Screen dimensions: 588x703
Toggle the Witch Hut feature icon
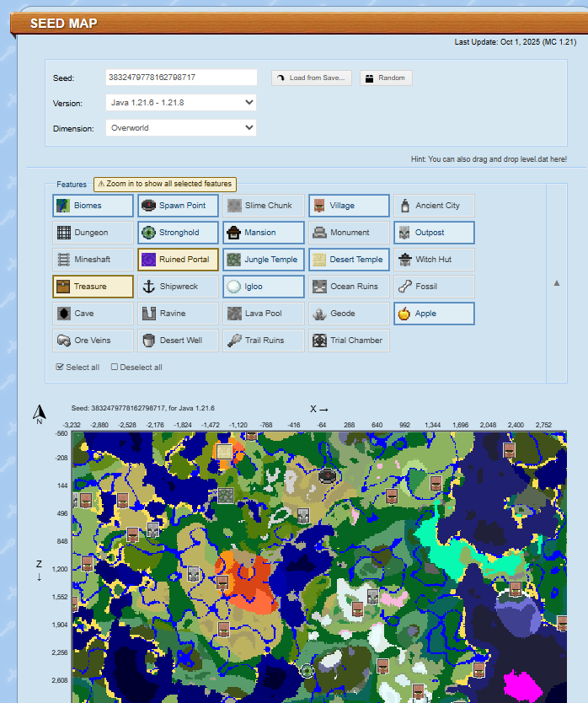(x=405, y=260)
